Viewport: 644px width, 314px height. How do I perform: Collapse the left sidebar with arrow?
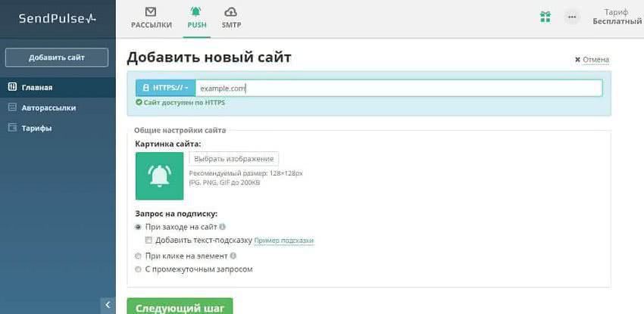[x=107, y=305]
